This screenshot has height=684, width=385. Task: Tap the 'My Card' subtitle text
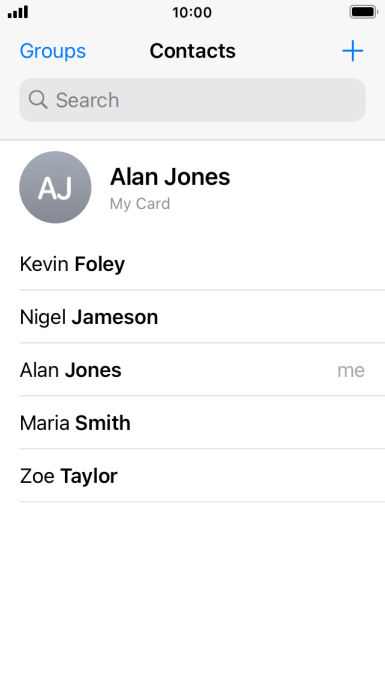tap(140, 204)
